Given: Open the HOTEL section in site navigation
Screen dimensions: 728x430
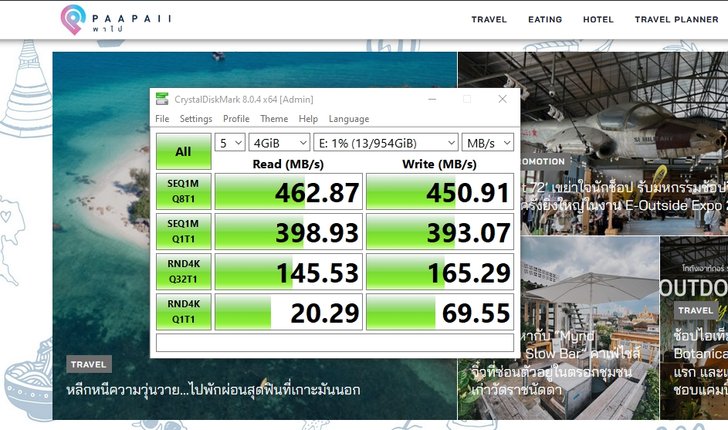Looking at the screenshot, I should pos(598,20).
